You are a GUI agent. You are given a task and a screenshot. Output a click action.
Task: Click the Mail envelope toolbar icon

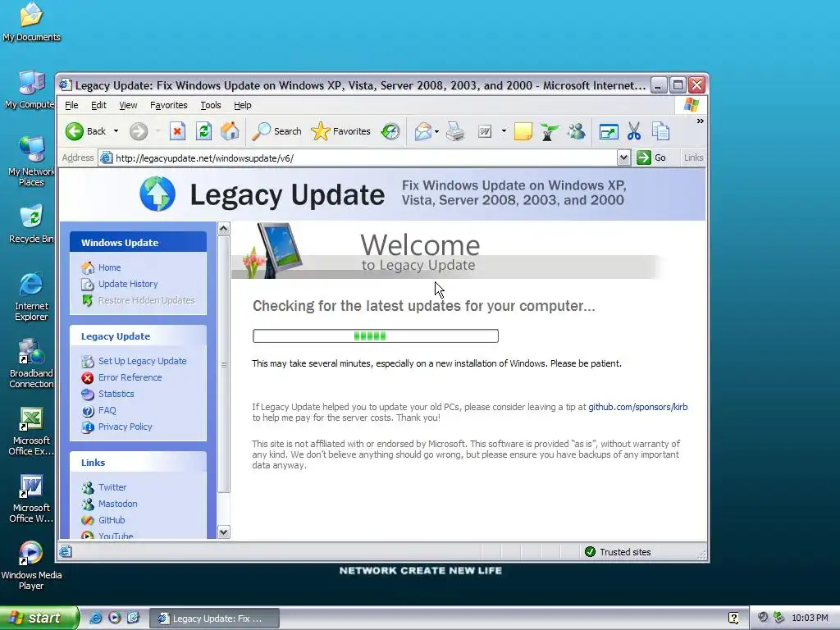[x=422, y=131]
